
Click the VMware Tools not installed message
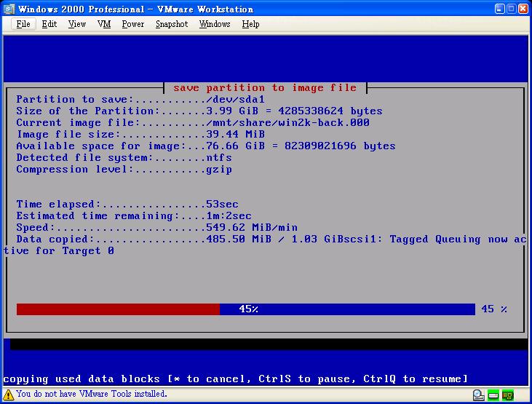91,394
